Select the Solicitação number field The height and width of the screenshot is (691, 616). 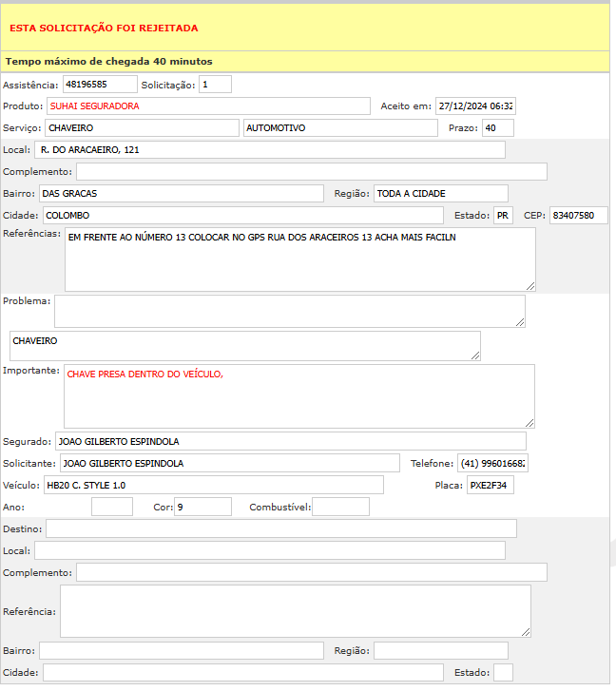tap(215, 84)
